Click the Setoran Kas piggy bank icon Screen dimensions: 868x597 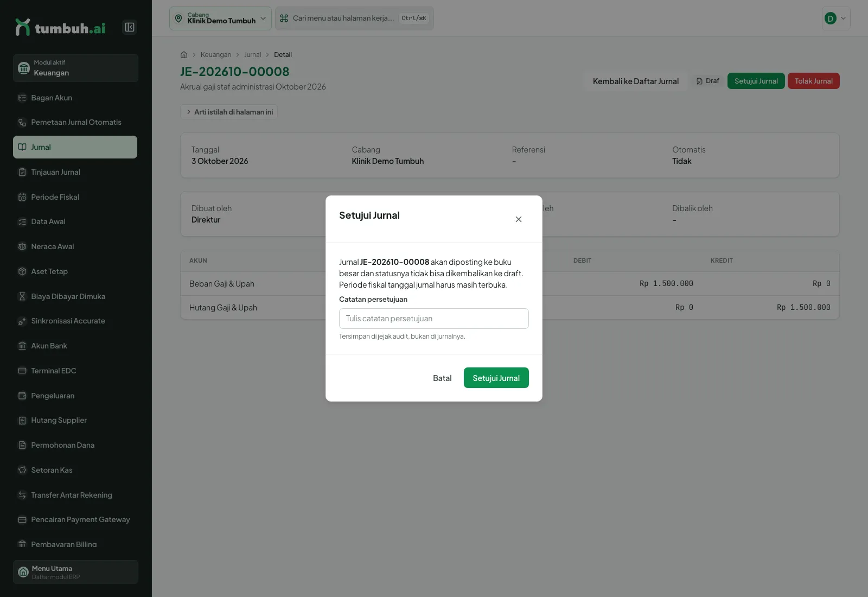pos(22,470)
